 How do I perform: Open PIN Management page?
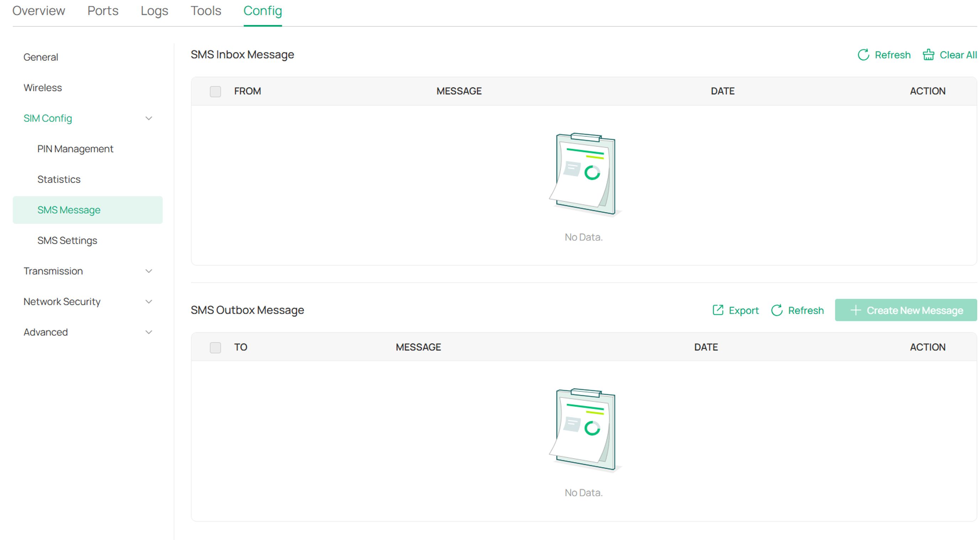click(75, 149)
